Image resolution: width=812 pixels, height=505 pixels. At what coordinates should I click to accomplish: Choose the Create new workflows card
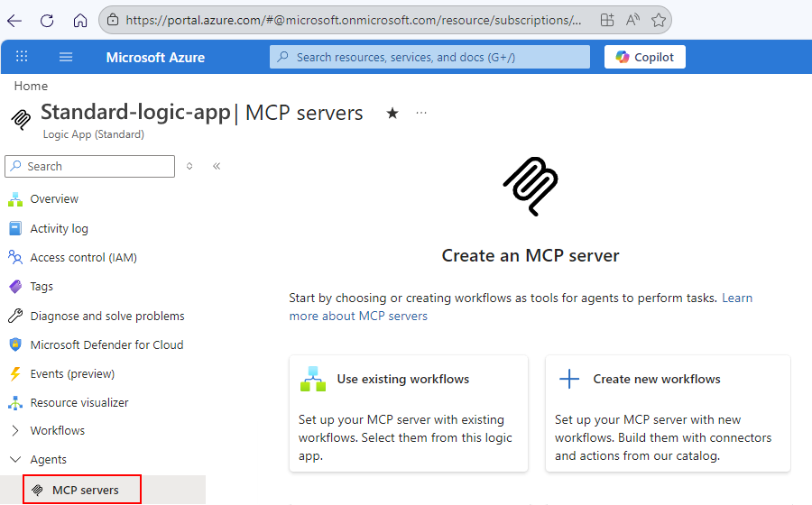(x=668, y=413)
